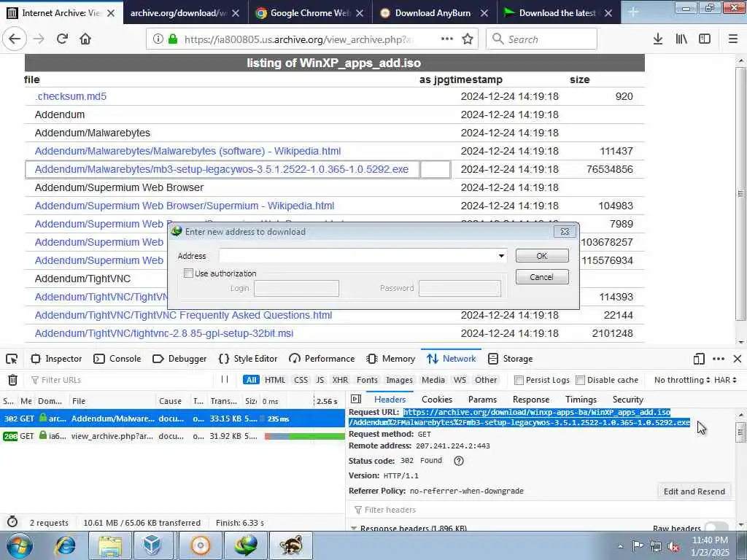Click the Edit and Resend button
Image resolution: width=747 pixels, height=560 pixels.
[694, 491]
